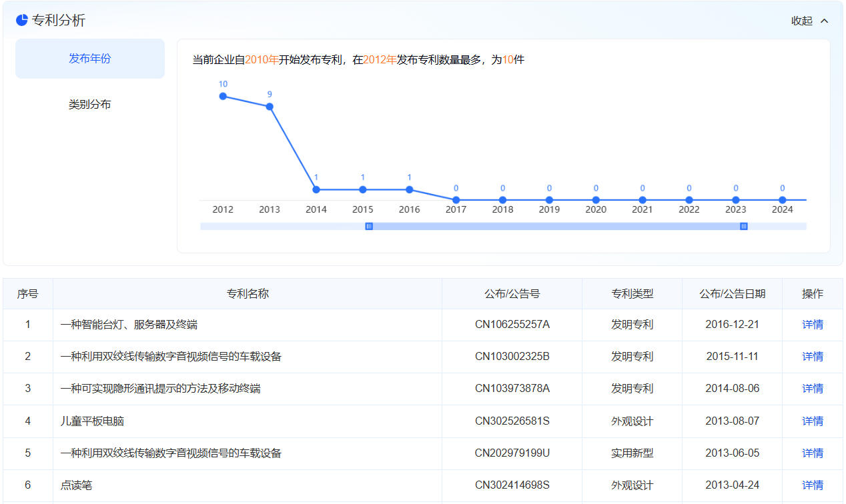Image resolution: width=846 pixels, height=504 pixels.
Task: Click the left handle of range slider
Action: tap(369, 227)
